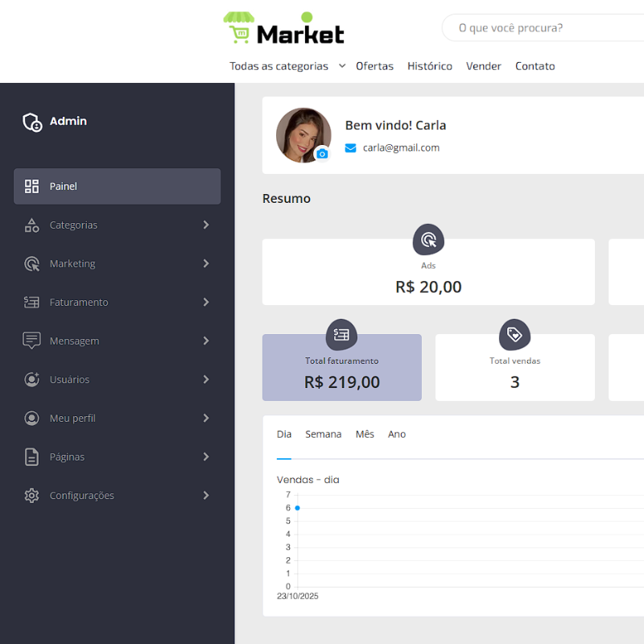
Task: Expand the Configurações submenu chevron
Action: [x=205, y=495]
